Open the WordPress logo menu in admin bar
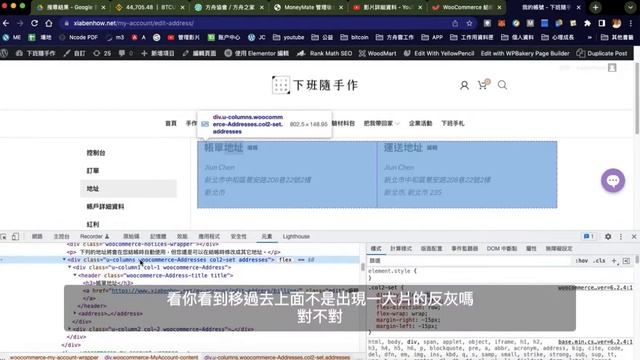 (x=4, y=53)
